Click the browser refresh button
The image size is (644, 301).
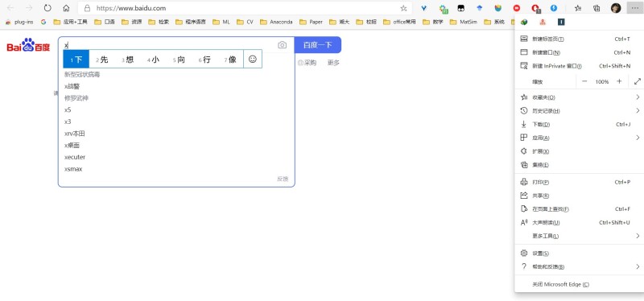[x=47, y=8]
